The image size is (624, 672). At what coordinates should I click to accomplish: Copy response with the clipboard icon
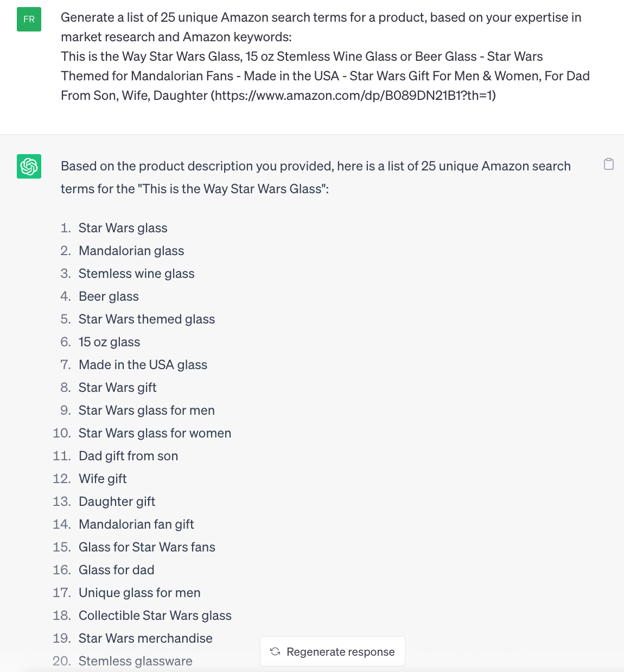click(609, 164)
